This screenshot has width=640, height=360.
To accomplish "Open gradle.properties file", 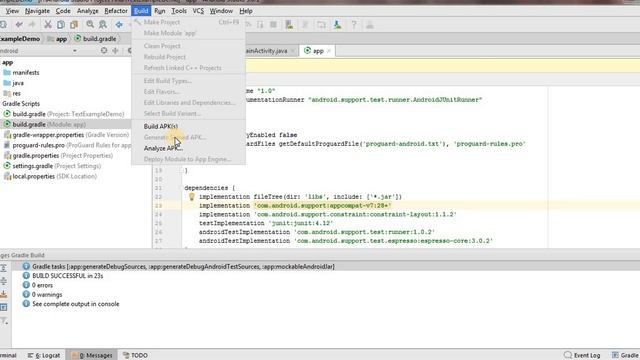I will (58, 156).
